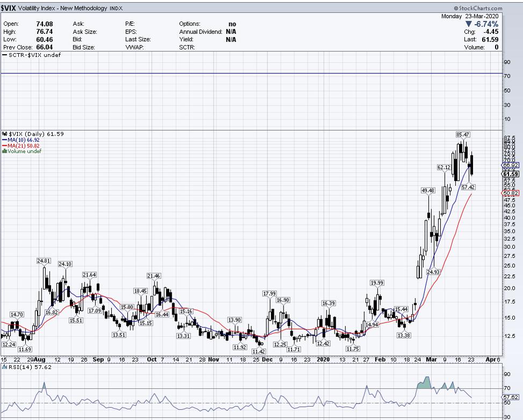Click the down arrow next to -6.74%

coord(469,24)
